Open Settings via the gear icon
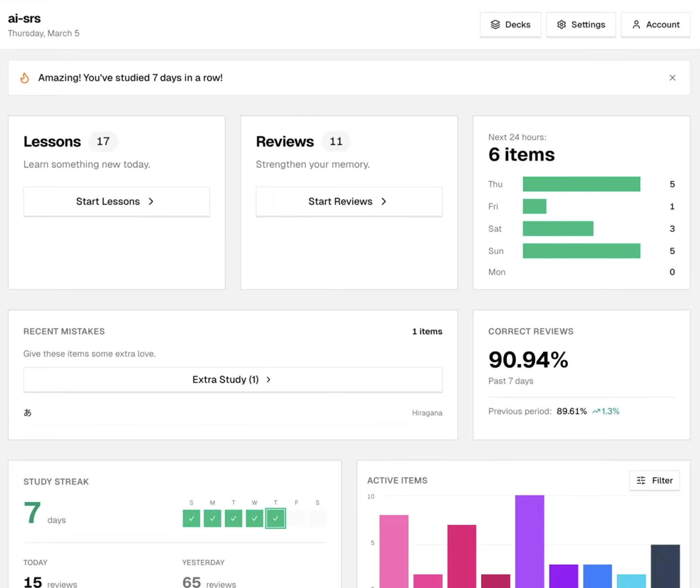This screenshot has height=588, width=700. [x=561, y=25]
